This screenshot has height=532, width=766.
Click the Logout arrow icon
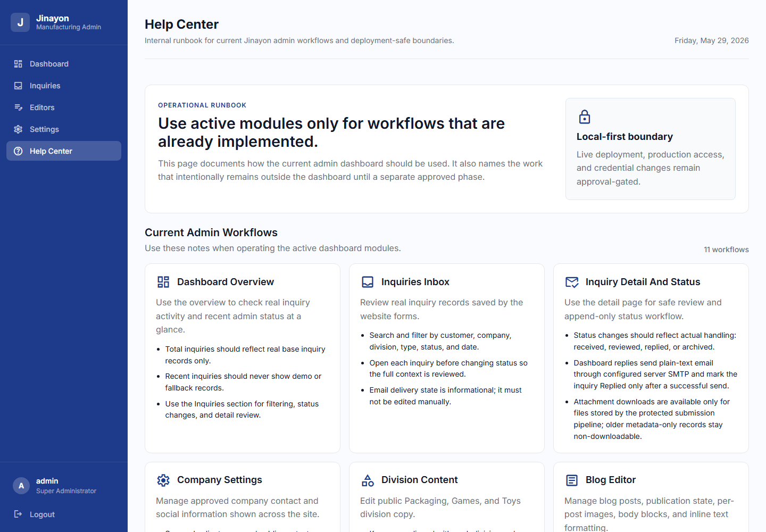pyautogui.click(x=18, y=514)
